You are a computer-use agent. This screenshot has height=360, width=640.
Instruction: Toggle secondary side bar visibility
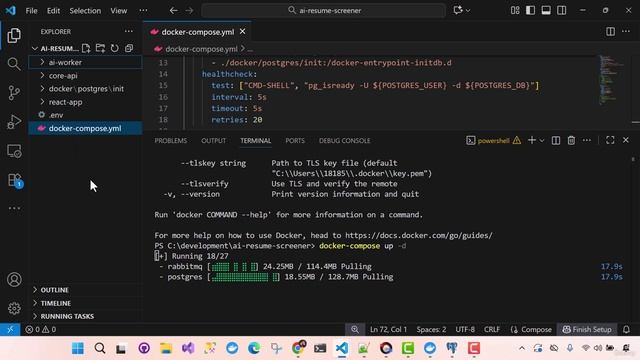click(562, 10)
